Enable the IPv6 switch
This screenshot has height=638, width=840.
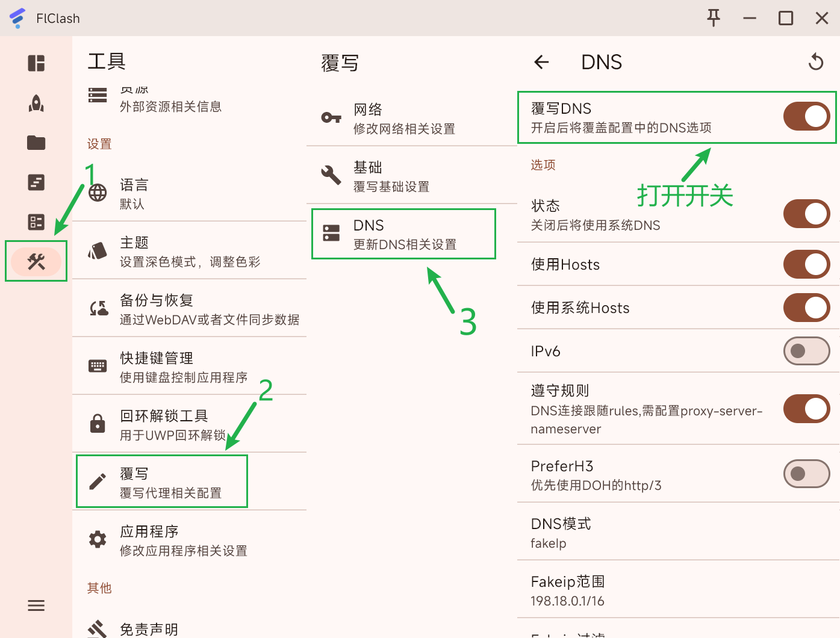pos(806,351)
